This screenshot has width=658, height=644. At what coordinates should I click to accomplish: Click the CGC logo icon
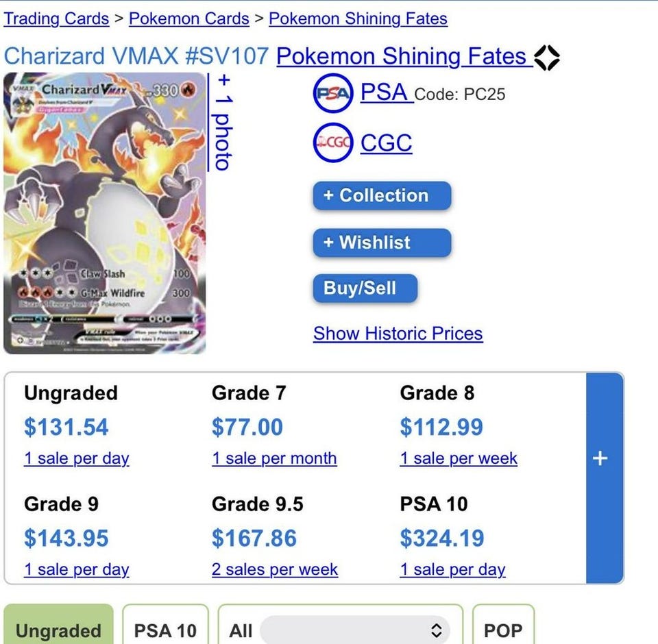pos(333,143)
